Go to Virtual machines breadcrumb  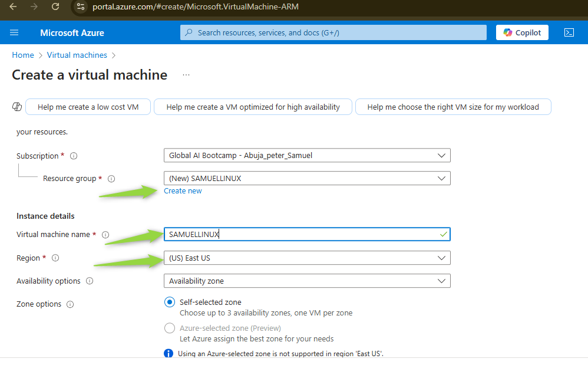pos(77,55)
